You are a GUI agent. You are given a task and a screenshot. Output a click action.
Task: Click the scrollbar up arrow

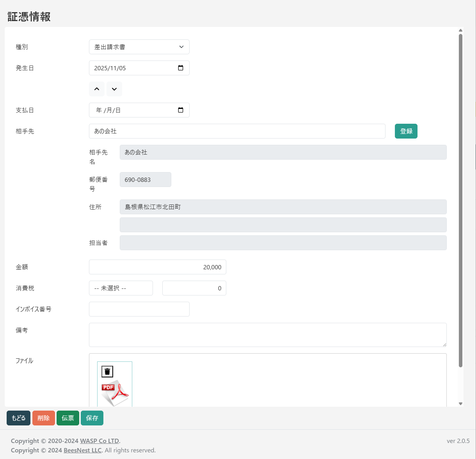tap(460, 30)
